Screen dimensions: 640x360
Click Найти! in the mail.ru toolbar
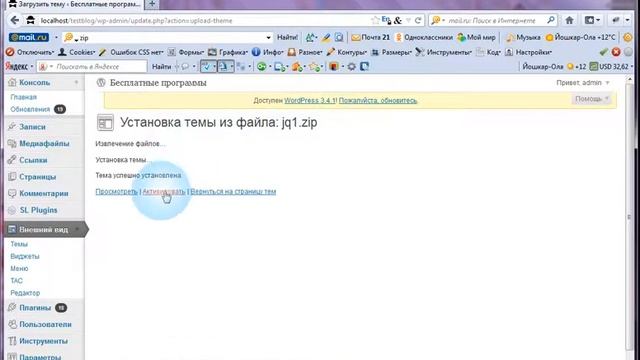[x=287, y=38]
